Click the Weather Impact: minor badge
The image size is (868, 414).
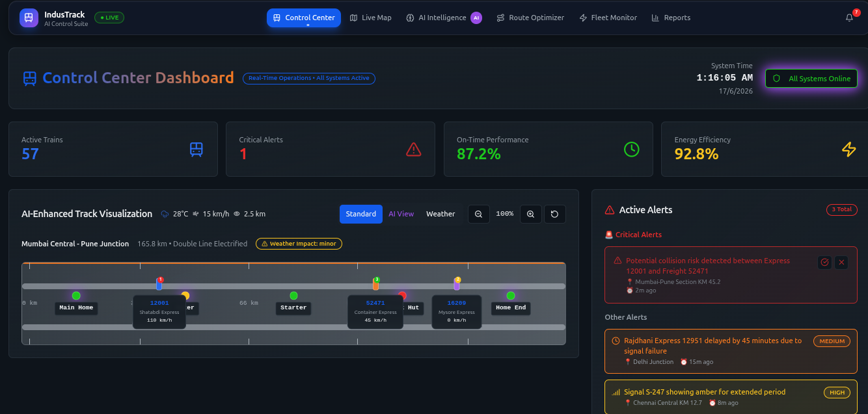tap(299, 244)
